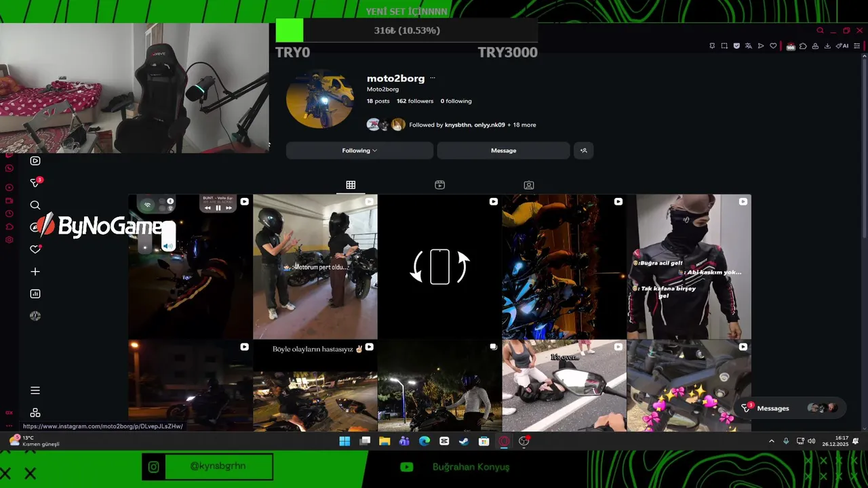Open own profile avatar in sidebar
Viewport: 868px width, 488px height.
(x=35, y=316)
